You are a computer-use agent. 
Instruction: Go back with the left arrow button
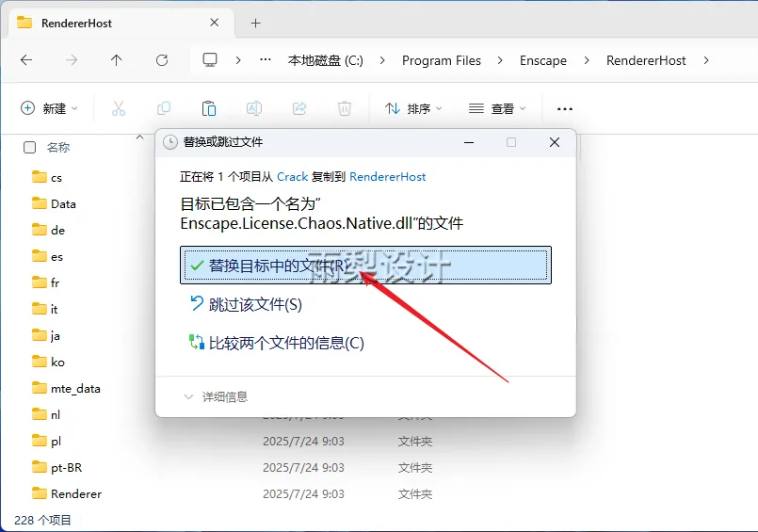coord(26,60)
